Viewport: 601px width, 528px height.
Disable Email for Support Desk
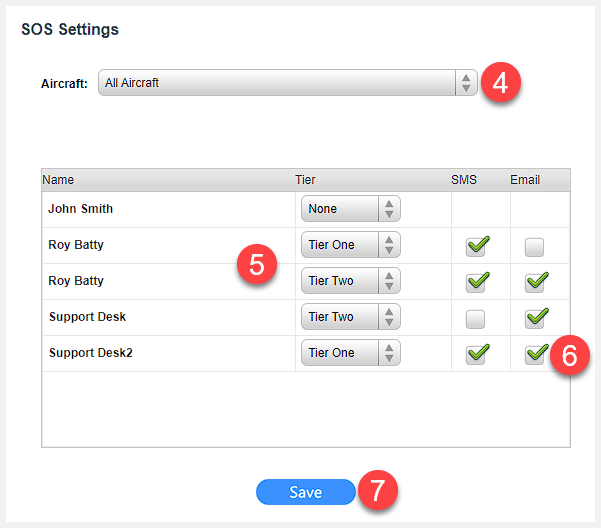pyautogui.click(x=534, y=319)
